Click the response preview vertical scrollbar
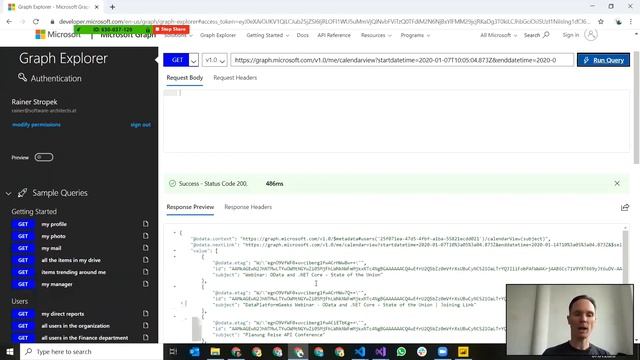 [x=625, y=257]
